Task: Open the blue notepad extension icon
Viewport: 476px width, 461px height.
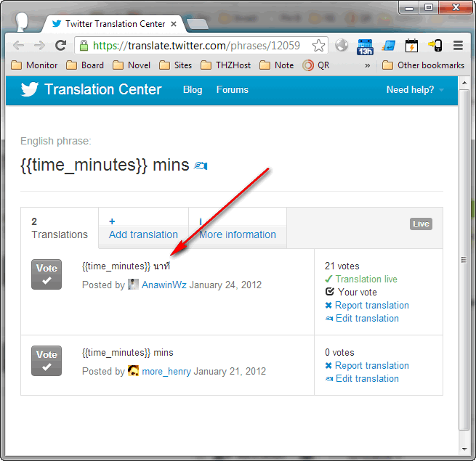Action: [389, 46]
